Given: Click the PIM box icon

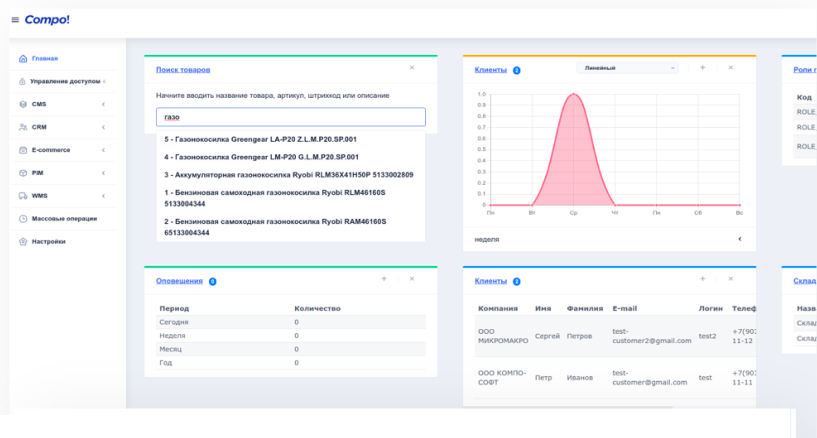Looking at the screenshot, I should tap(23, 173).
